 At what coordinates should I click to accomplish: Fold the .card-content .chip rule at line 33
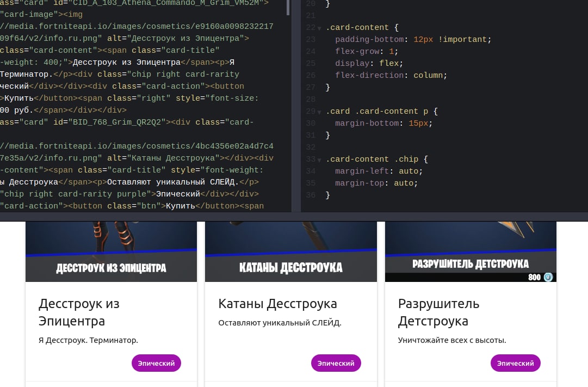[319, 160]
